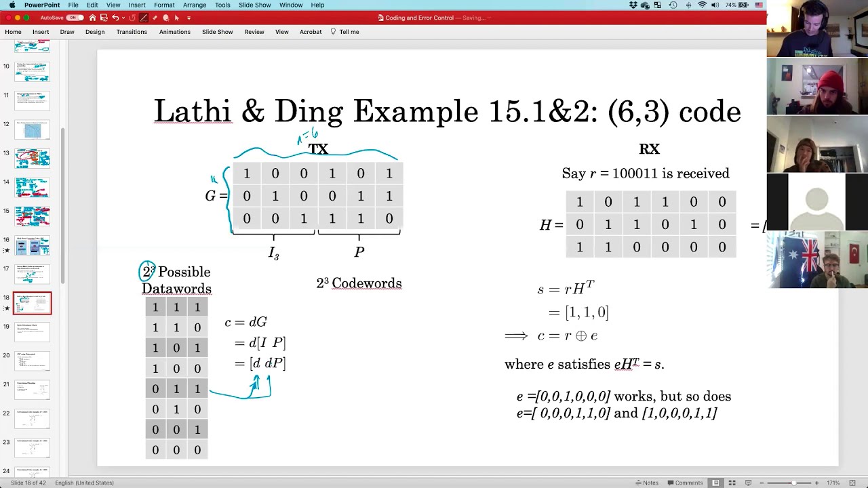Toggle the Notes pane button
Viewport: 868px width, 488px height.
tap(647, 483)
